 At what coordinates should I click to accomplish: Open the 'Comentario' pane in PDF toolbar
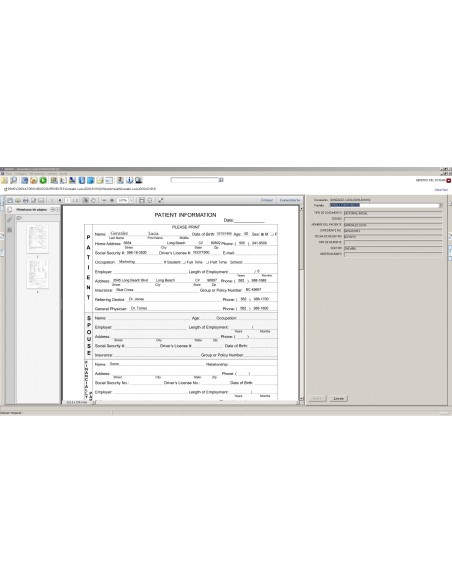click(290, 200)
